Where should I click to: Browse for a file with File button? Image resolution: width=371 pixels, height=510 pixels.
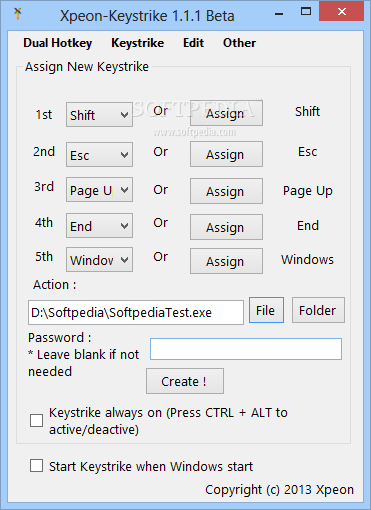266,310
